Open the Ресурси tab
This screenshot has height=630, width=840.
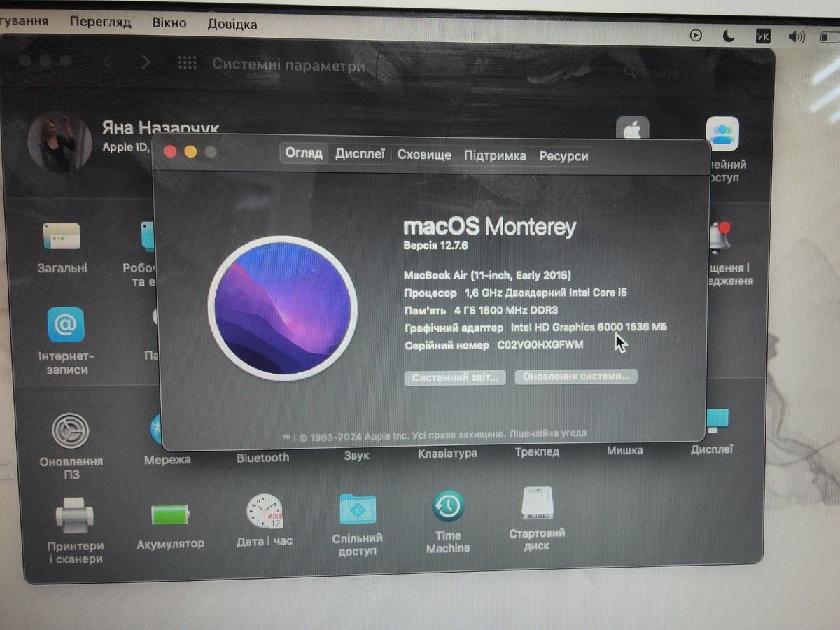[x=563, y=156]
